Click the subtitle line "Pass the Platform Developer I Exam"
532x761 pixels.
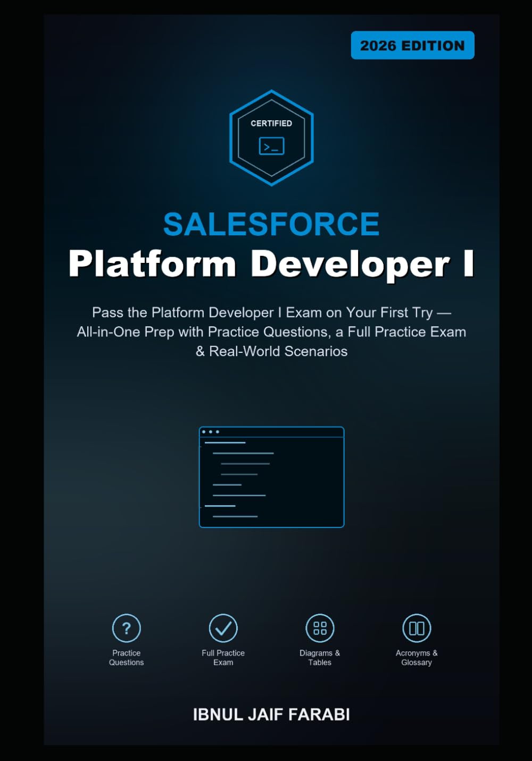click(x=271, y=312)
